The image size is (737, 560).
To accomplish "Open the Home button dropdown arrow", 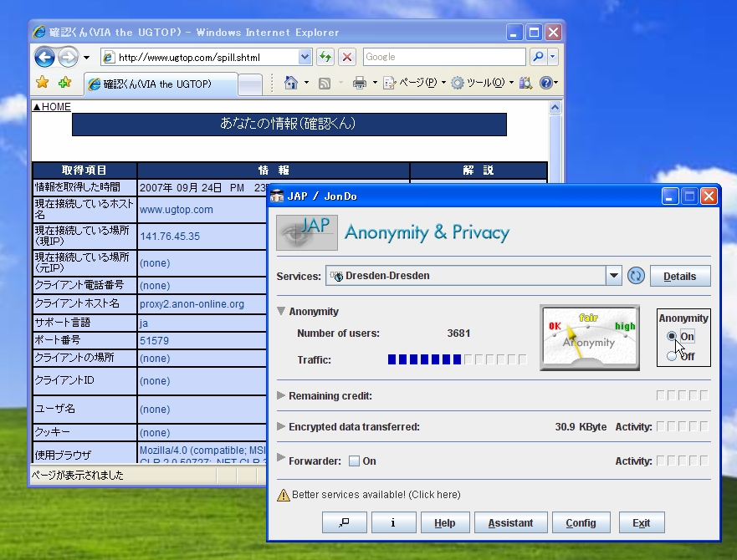I will click(306, 83).
